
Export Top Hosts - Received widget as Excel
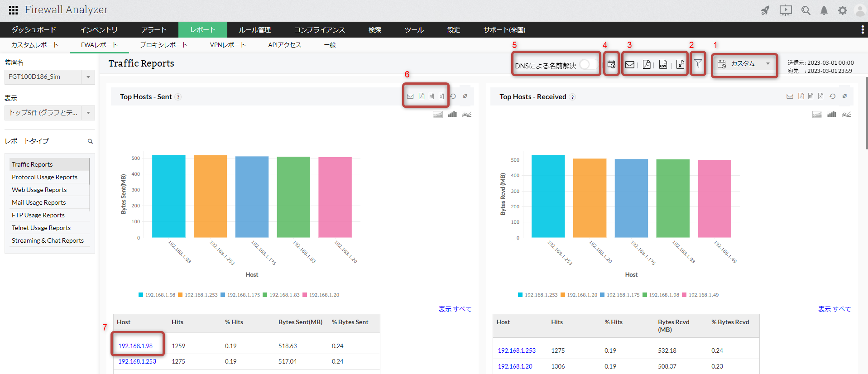tap(820, 96)
